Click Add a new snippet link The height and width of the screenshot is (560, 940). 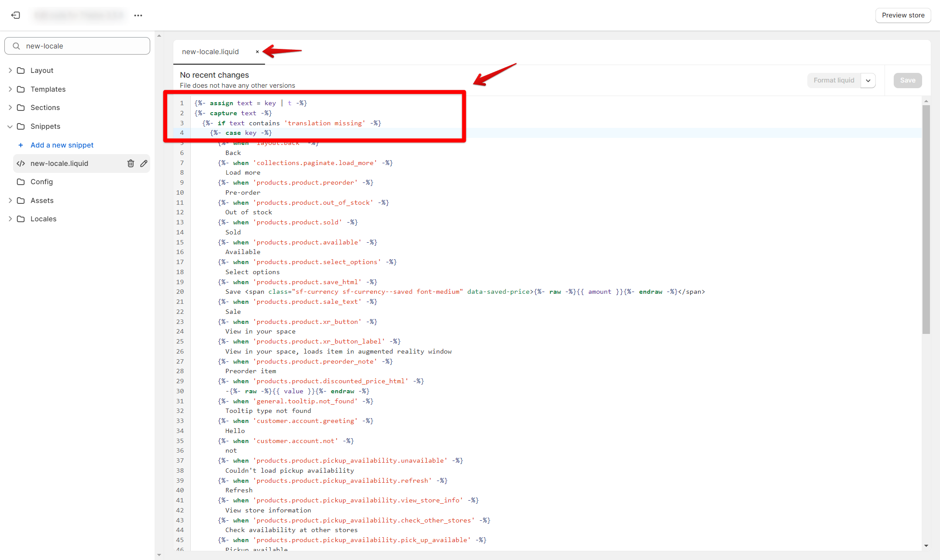[x=62, y=145]
